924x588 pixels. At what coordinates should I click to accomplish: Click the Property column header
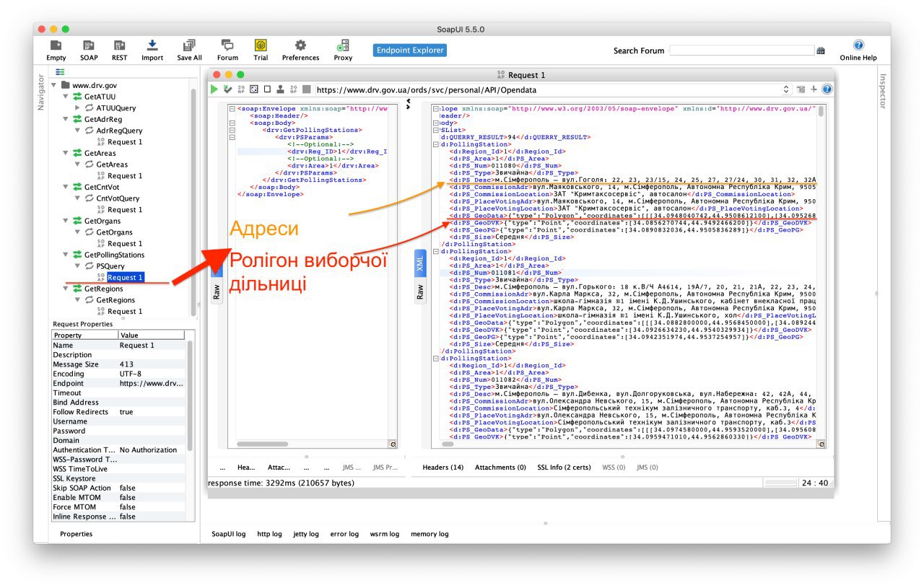pos(84,335)
